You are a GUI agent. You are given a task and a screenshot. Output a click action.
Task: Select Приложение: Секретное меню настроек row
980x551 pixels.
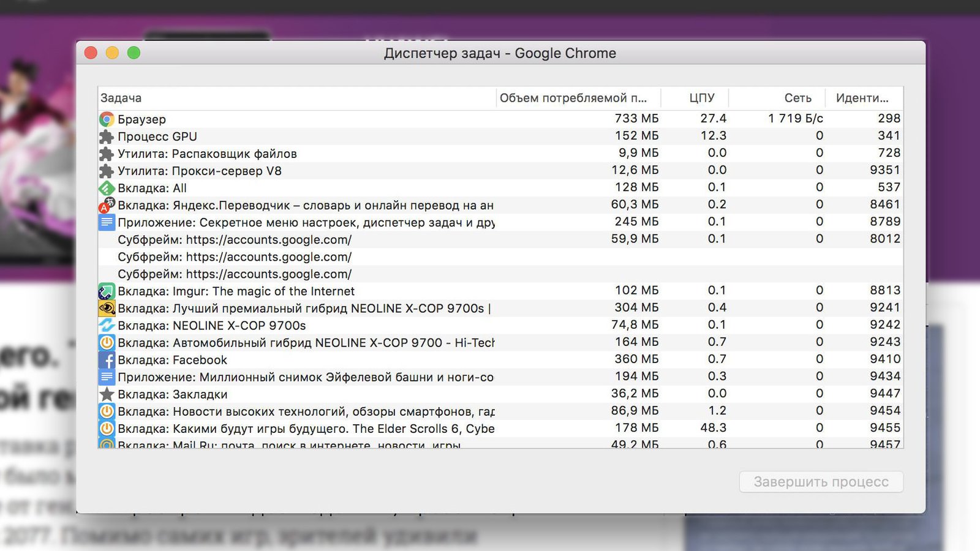coord(500,222)
